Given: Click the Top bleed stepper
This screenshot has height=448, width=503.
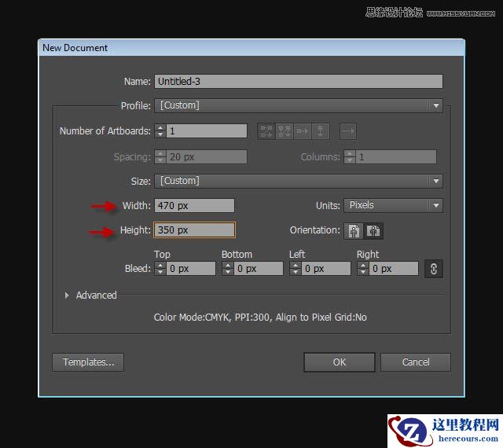Looking at the screenshot, I should (160, 269).
